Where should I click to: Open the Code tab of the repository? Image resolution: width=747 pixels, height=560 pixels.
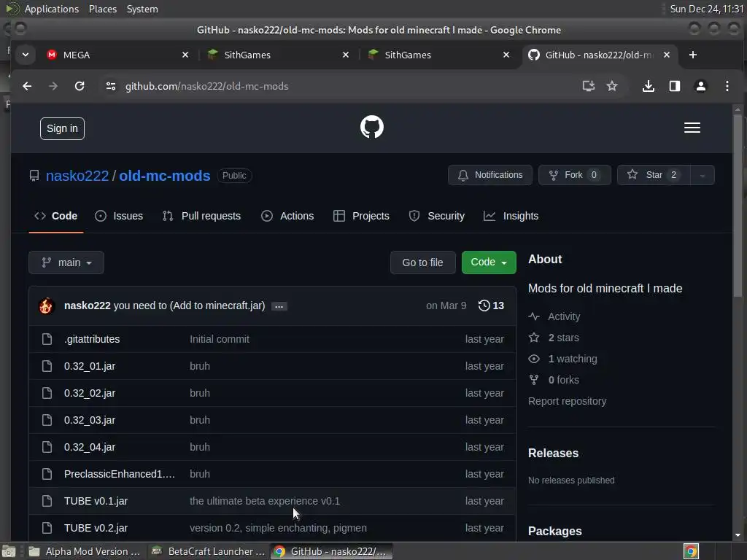point(55,216)
